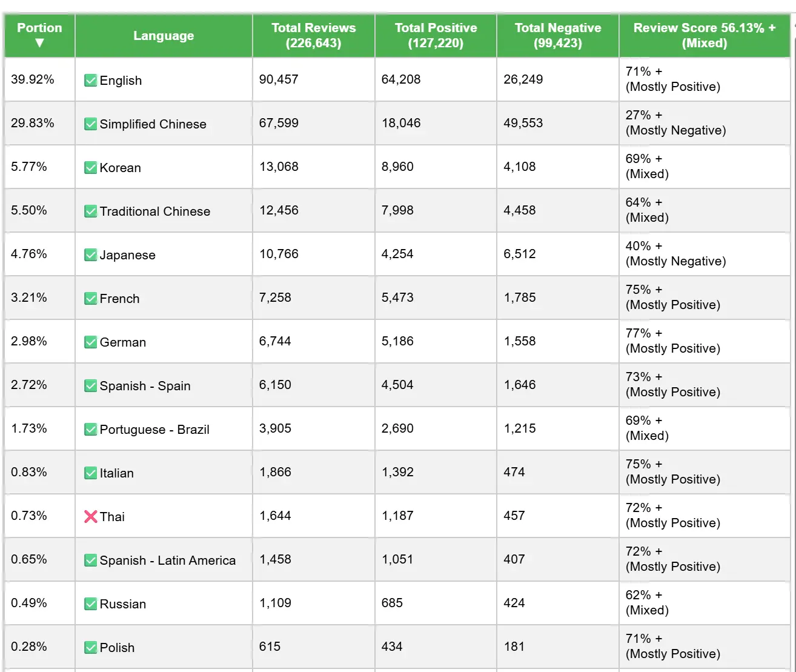Select the Spanish - Latin America language name
Screen dimensions: 796x672
(167, 561)
